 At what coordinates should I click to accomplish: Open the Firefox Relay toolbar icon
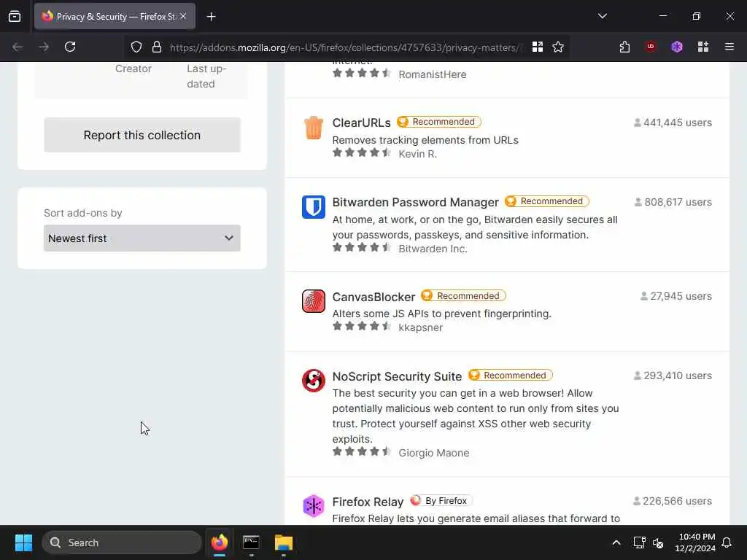pyautogui.click(x=677, y=47)
